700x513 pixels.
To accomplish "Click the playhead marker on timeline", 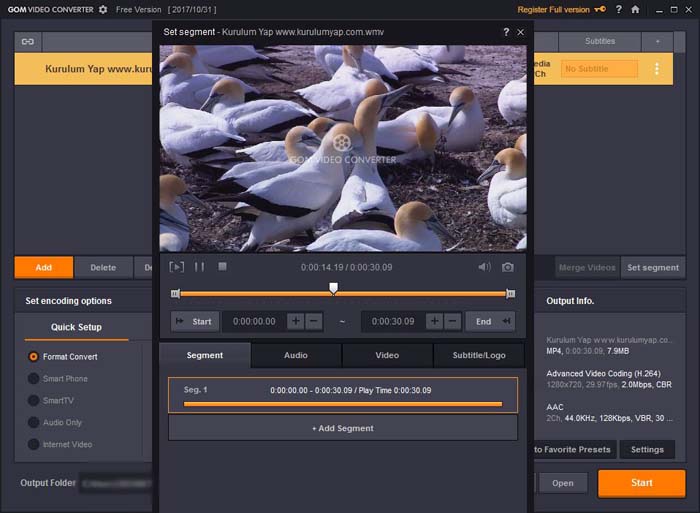I will point(333,288).
